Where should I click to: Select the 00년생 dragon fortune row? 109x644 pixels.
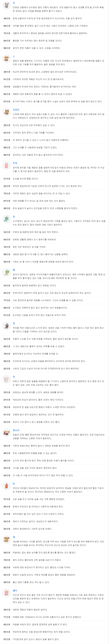tap(54, 262)
